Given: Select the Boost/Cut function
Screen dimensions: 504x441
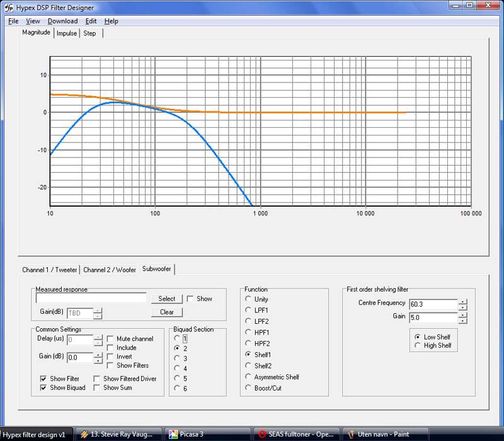Looking at the screenshot, I should click(248, 387).
